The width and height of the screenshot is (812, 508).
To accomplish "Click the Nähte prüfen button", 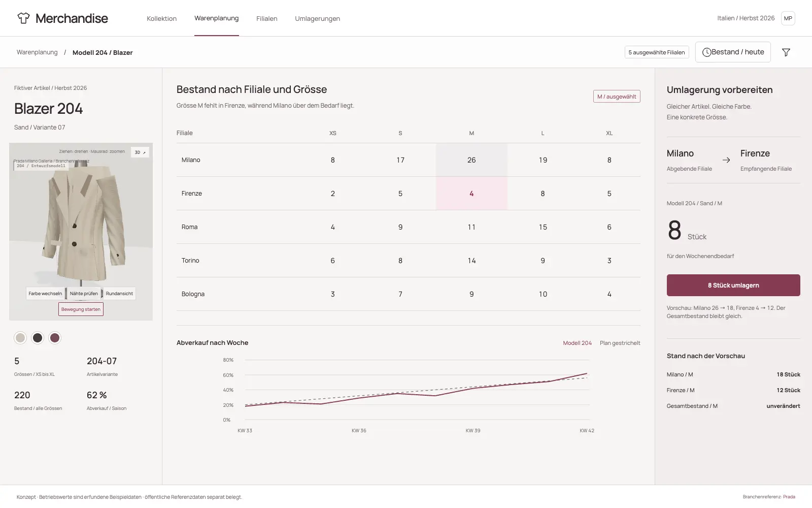I will pyautogui.click(x=84, y=294).
